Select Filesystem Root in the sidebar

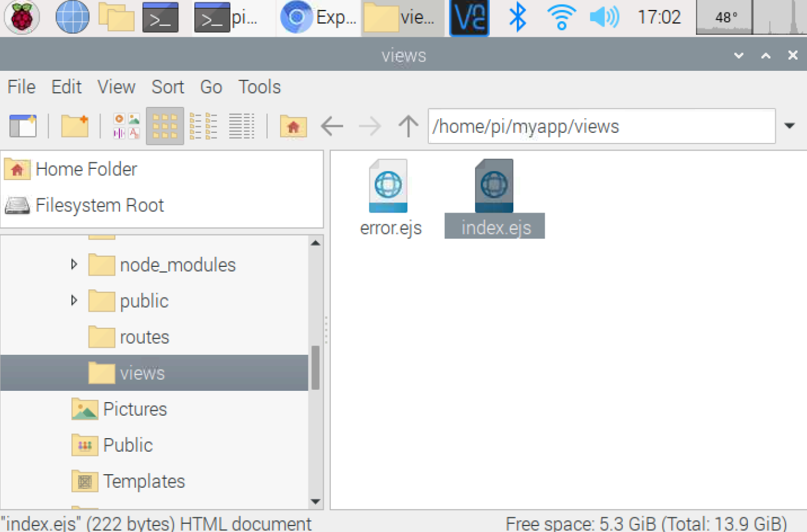(x=99, y=205)
